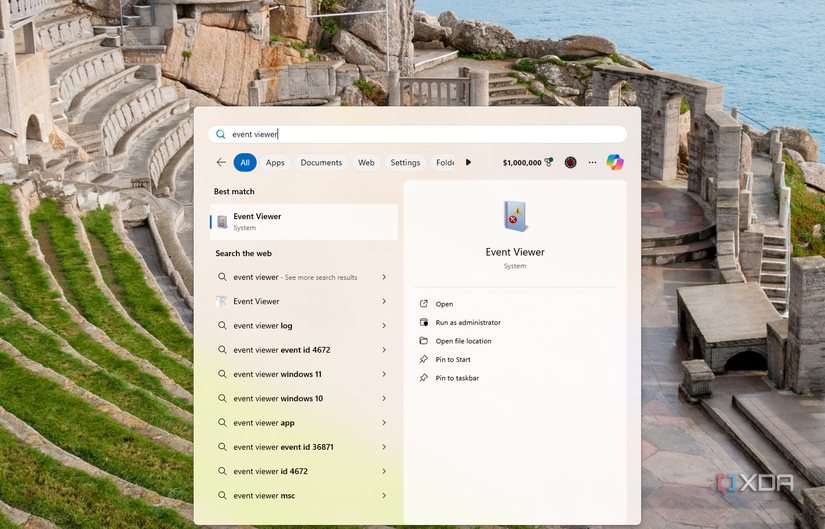The image size is (825, 529).
Task: Expand the 'event viewer log' suggestion chevron
Action: pyautogui.click(x=384, y=325)
